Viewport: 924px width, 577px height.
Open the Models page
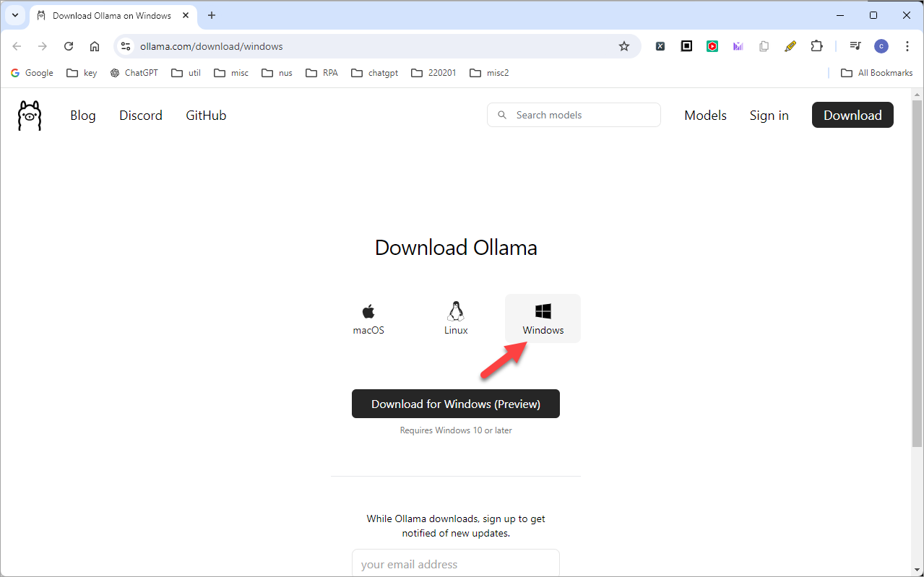click(705, 116)
